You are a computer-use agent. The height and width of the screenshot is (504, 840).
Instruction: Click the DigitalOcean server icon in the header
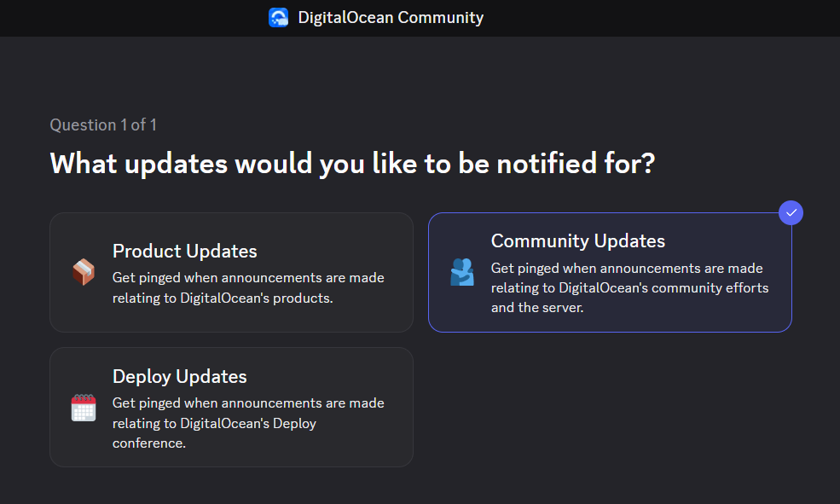(x=279, y=17)
